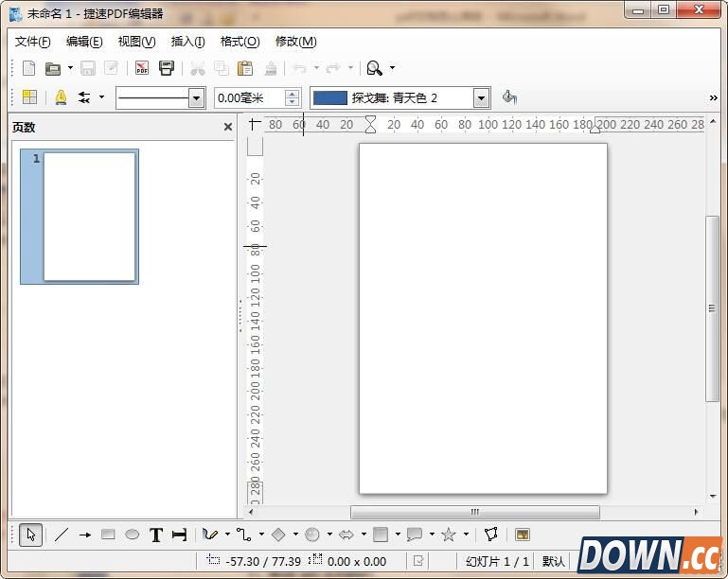The width and height of the screenshot is (728, 579).
Task: Click the Export as PDF icon
Action: tap(142, 68)
